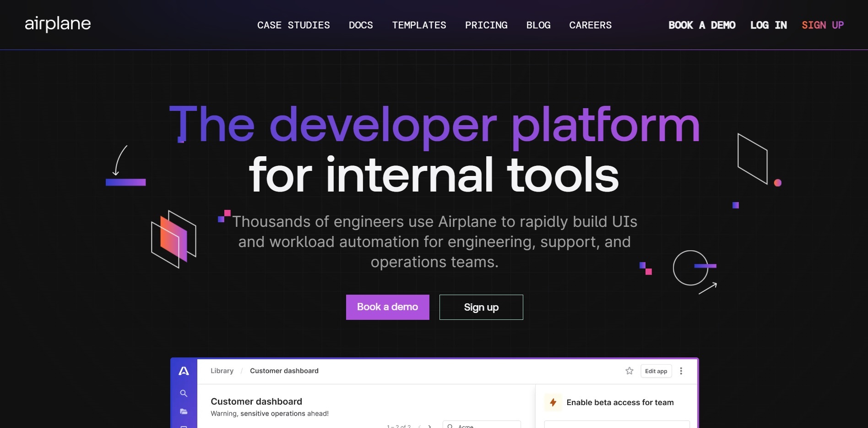The image size is (868, 428).
Task: Click Sign Up in the top right
Action: 823,25
